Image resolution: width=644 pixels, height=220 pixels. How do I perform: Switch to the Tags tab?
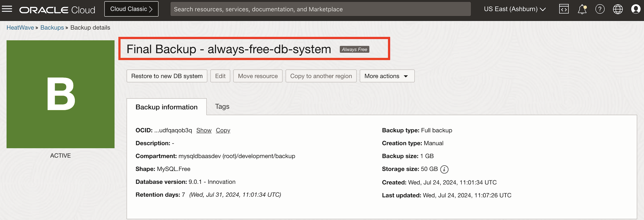click(222, 107)
